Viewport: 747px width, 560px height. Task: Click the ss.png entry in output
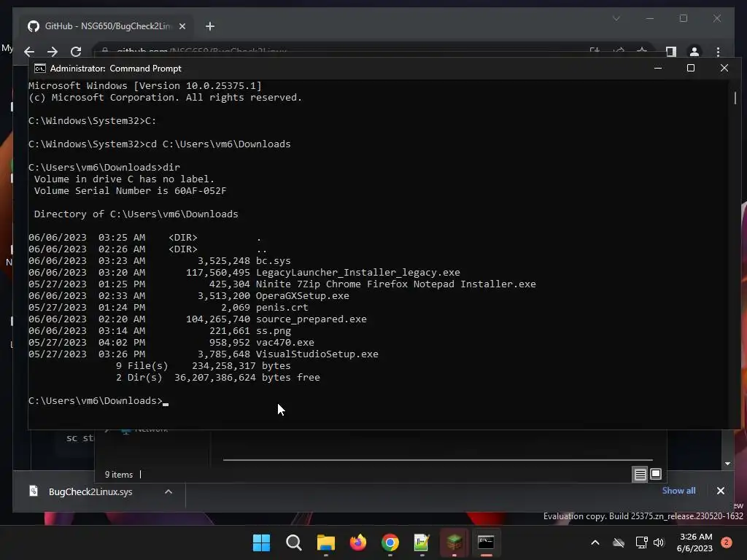(x=274, y=331)
